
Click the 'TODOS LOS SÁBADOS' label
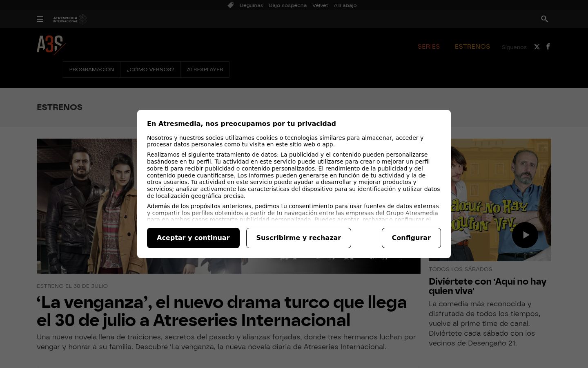(460, 269)
